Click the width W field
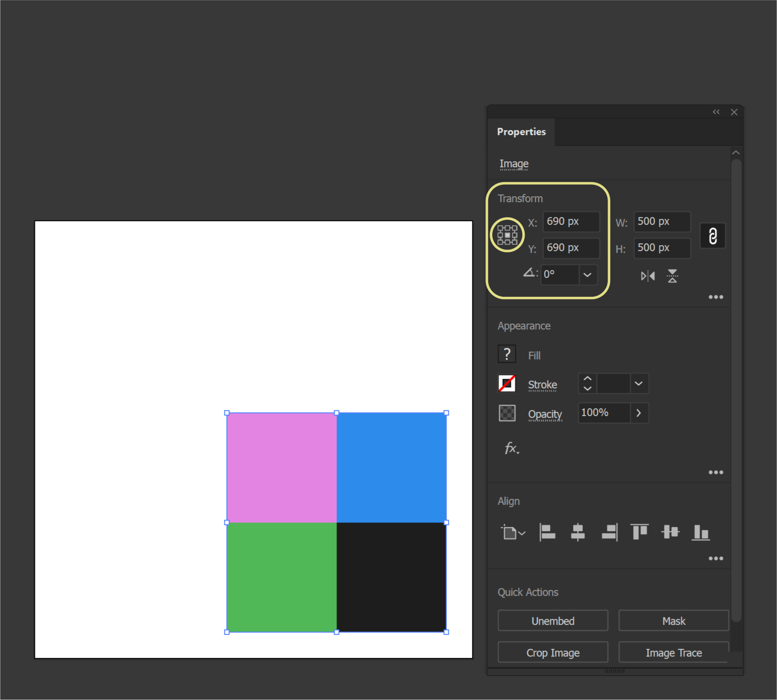 [x=662, y=222]
